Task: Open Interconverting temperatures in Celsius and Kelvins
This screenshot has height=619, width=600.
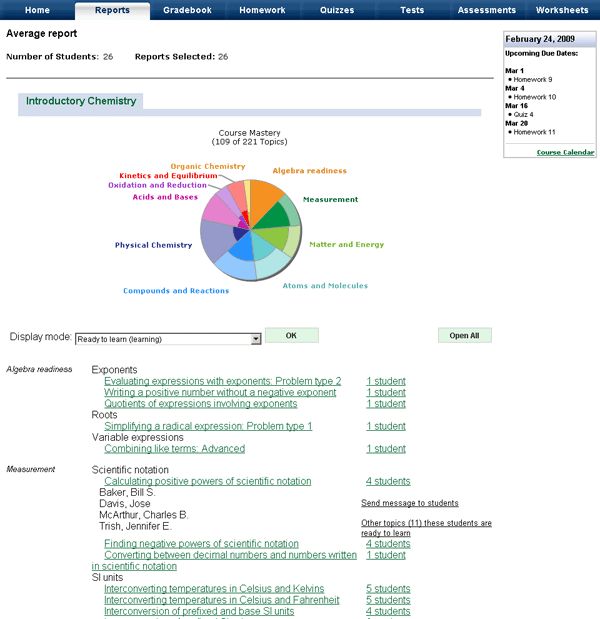Action: tap(214, 589)
